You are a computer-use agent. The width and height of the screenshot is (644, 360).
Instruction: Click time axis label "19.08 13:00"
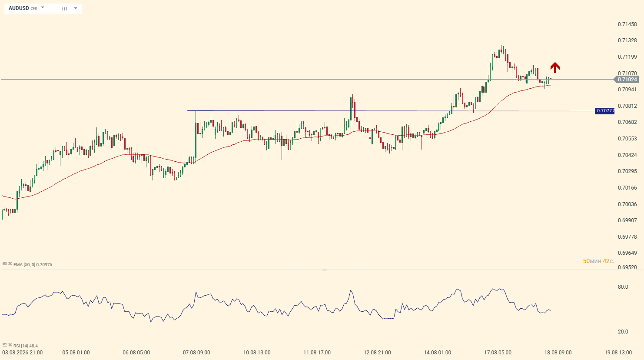(618, 353)
